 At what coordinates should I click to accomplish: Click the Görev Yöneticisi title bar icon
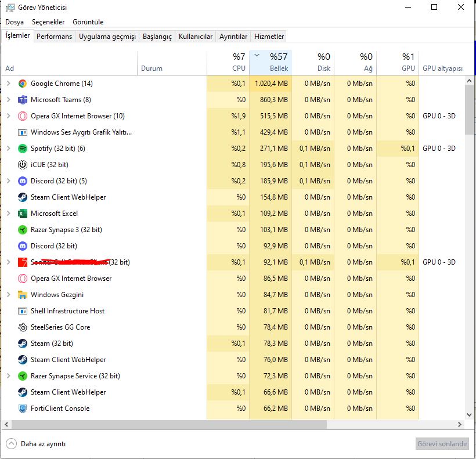click(10, 8)
